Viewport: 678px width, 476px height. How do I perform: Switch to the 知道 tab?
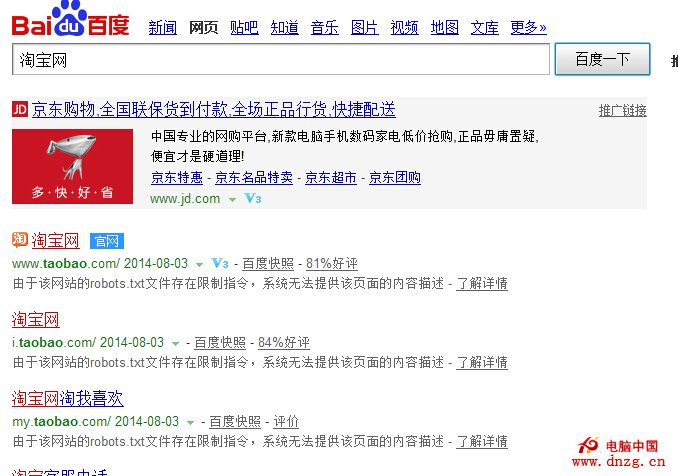(285, 28)
